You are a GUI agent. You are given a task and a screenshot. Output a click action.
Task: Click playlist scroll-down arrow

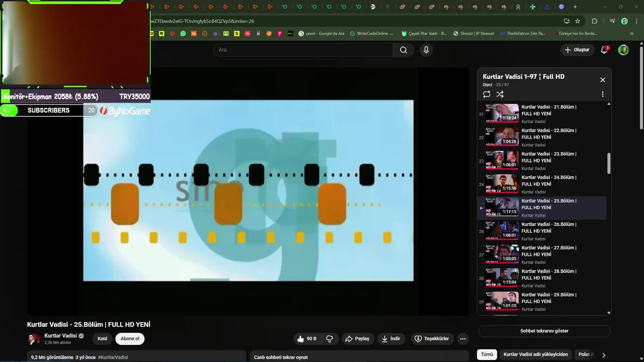(609, 313)
